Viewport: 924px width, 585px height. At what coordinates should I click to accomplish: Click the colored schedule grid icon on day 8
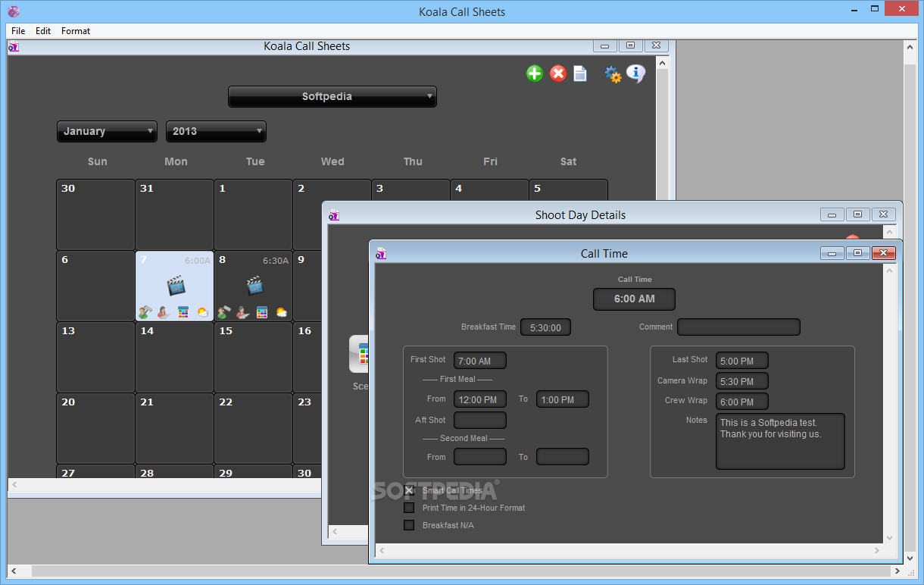click(262, 311)
